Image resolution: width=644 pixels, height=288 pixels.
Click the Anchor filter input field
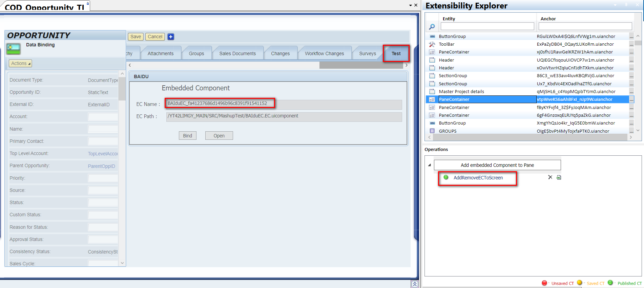coord(585,26)
